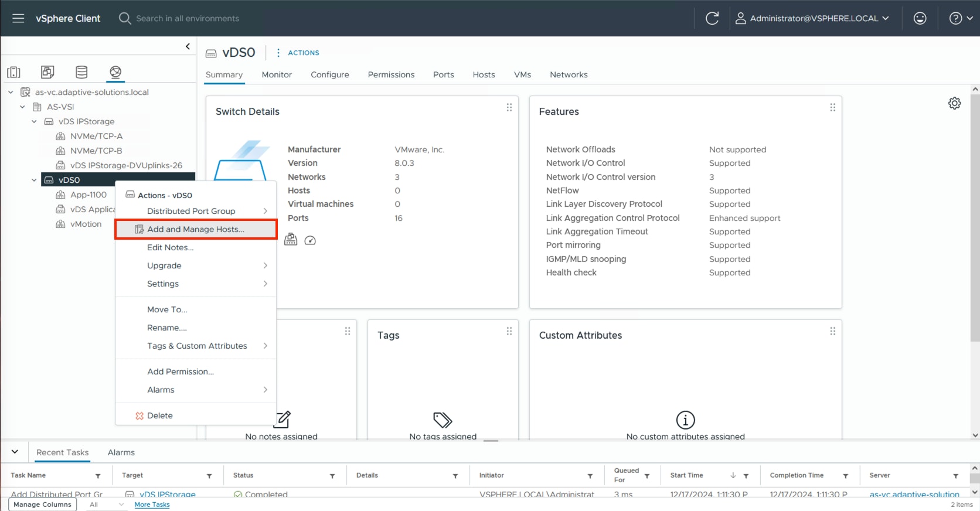Collapse the AS-VSI datacenter node
This screenshot has height=511, width=980.
click(22, 107)
